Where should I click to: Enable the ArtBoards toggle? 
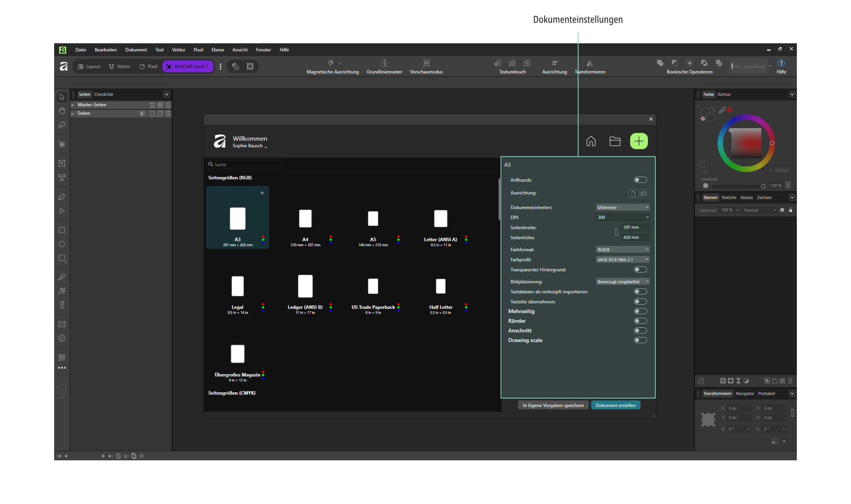point(641,180)
